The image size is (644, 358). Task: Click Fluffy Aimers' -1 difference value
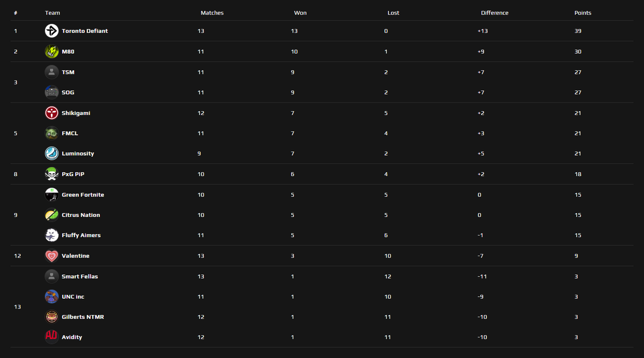pos(480,235)
